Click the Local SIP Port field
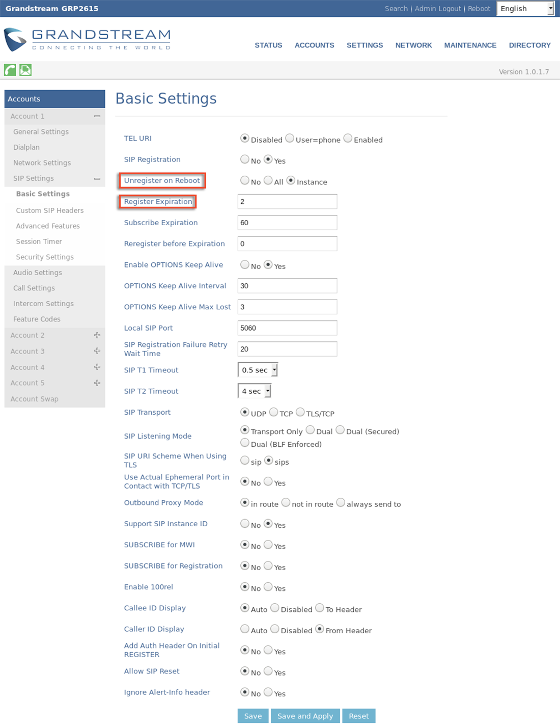The image size is (560, 728). pos(287,328)
